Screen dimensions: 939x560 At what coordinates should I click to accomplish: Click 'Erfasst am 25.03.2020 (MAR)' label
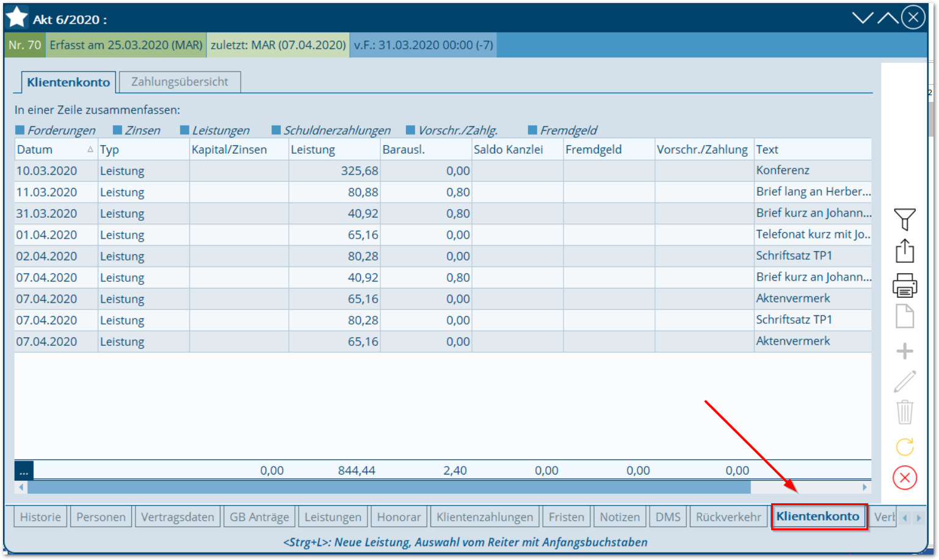(x=126, y=45)
